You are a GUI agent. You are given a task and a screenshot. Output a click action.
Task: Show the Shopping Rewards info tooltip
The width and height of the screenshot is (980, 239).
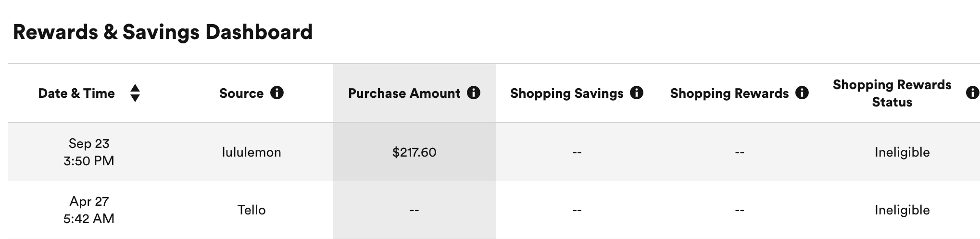802,93
